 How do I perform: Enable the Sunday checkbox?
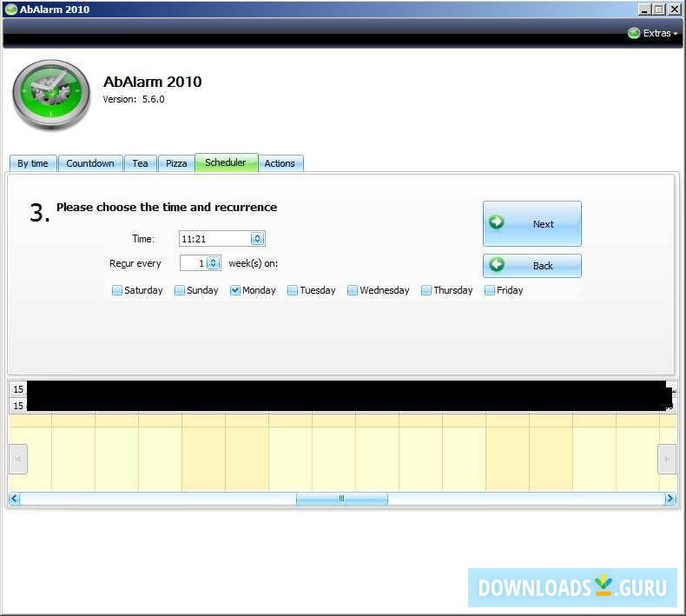(180, 290)
